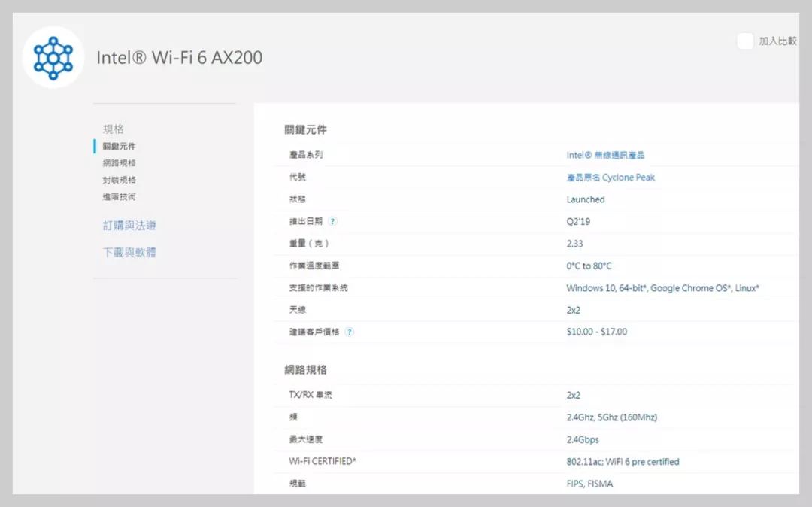Click the Wi-Fi CERTIFIED* row label

322,461
